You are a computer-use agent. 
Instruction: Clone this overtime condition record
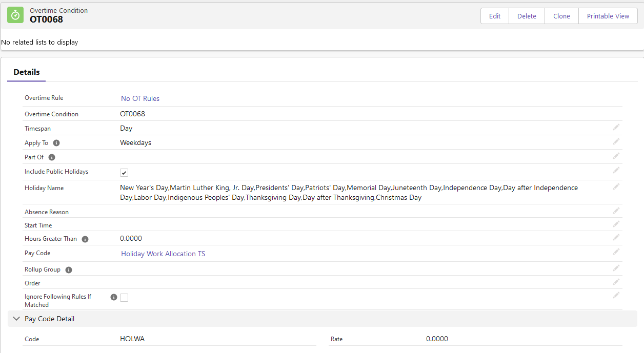[561, 16]
